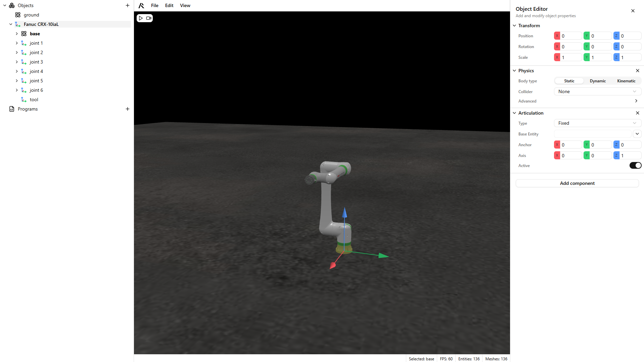Remove the Physics component
644x362 pixels.
click(x=637, y=71)
